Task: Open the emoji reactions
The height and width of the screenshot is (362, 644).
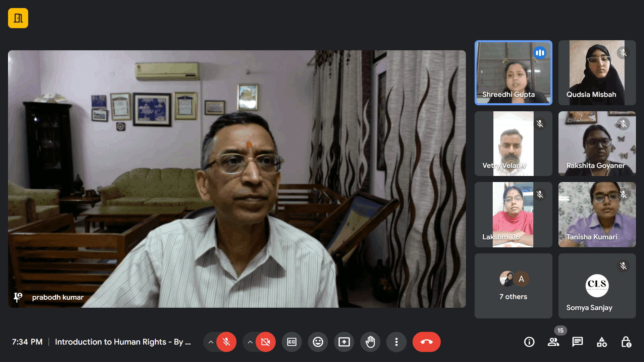Action: point(318,342)
